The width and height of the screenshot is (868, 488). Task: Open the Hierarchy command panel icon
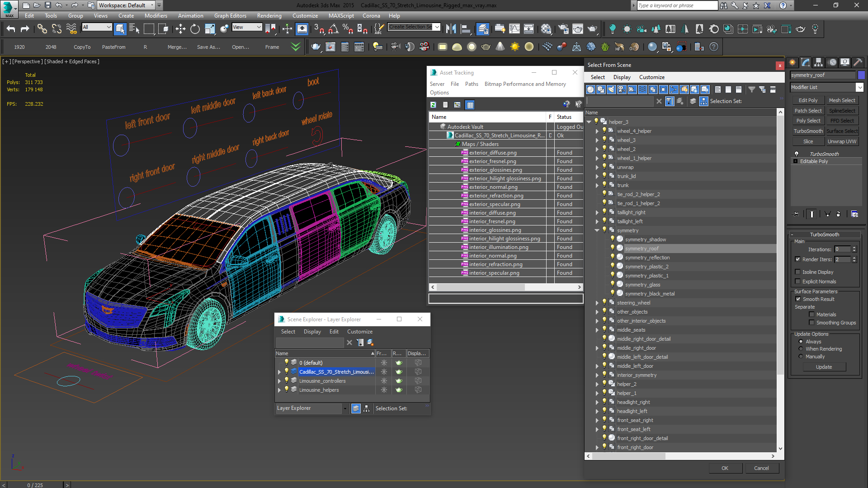click(x=819, y=62)
